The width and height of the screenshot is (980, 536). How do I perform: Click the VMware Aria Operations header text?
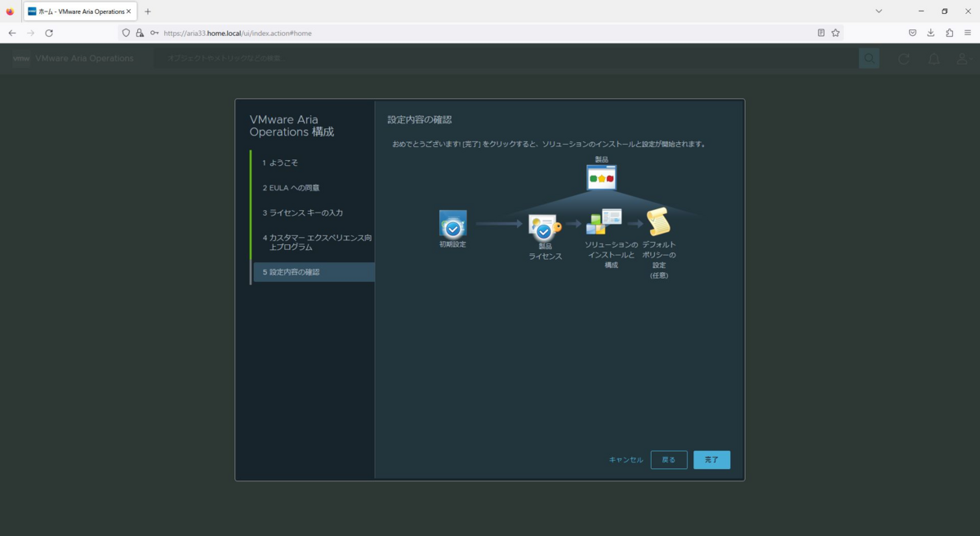[85, 59]
